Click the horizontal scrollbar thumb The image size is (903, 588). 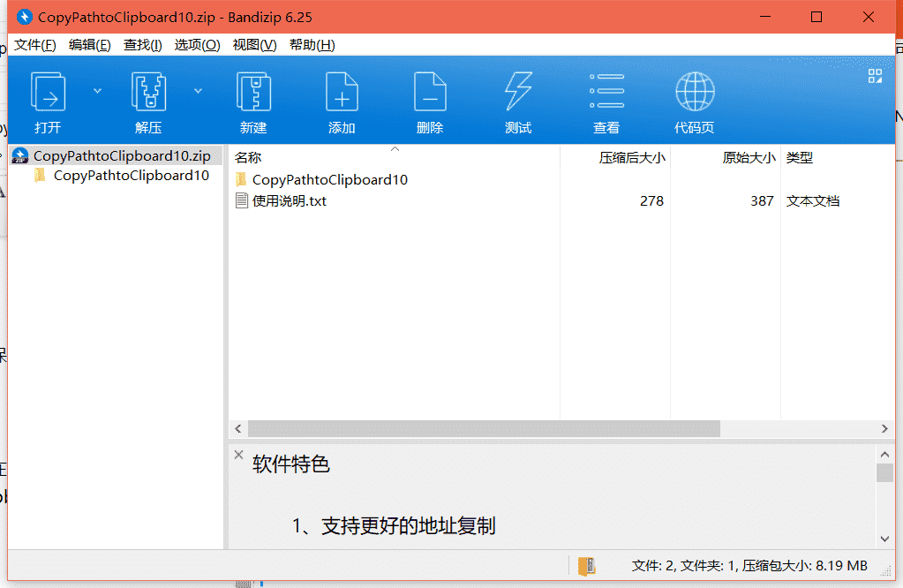[x=484, y=428]
